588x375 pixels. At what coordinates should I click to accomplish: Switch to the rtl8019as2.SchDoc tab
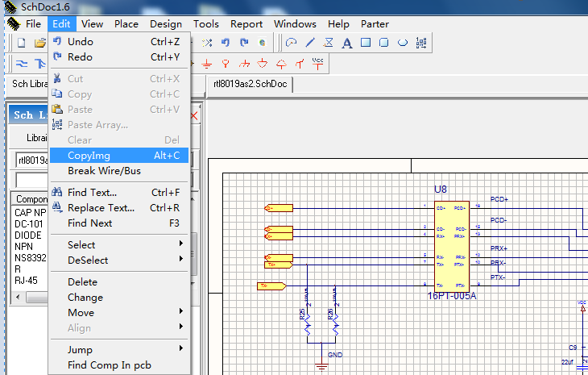click(250, 84)
